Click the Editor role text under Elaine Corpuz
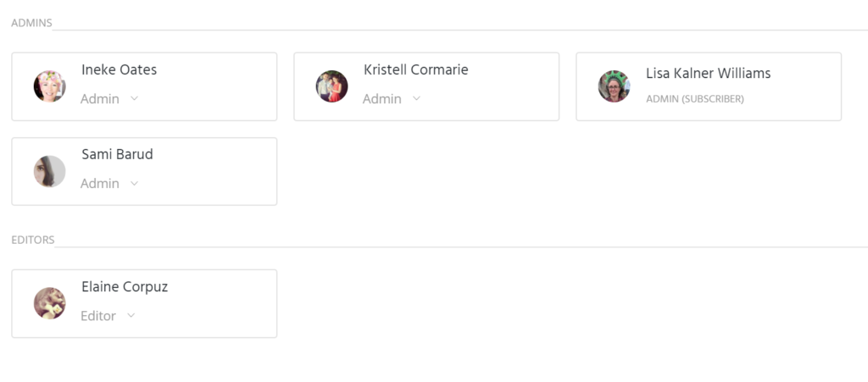Viewport: 868px width, 382px height. (x=98, y=316)
